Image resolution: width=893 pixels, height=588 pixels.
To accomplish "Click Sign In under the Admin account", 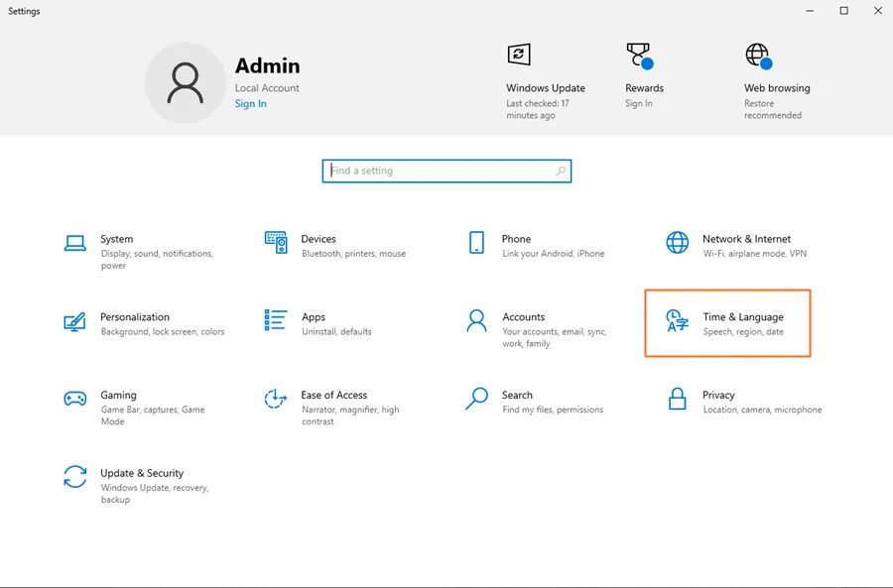I will pos(250,103).
